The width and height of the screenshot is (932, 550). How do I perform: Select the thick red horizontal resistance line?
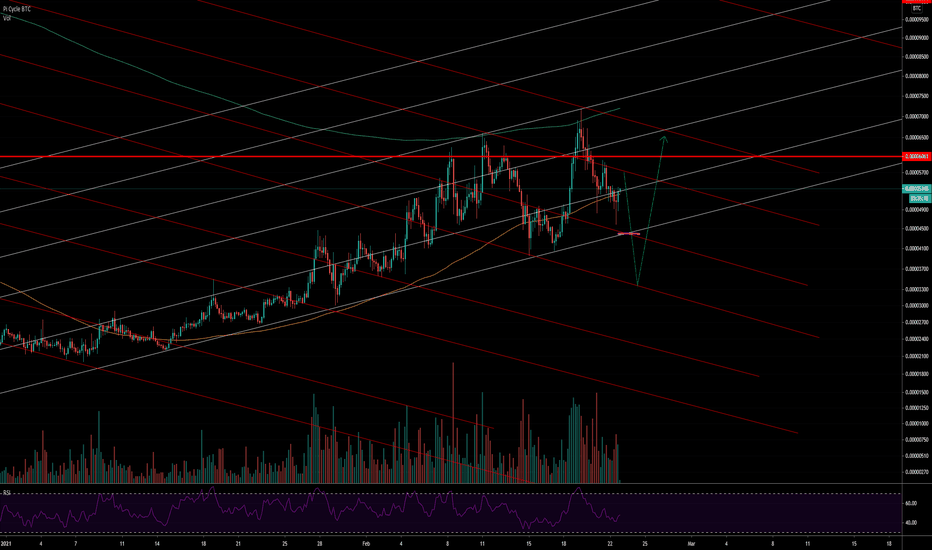point(452,157)
